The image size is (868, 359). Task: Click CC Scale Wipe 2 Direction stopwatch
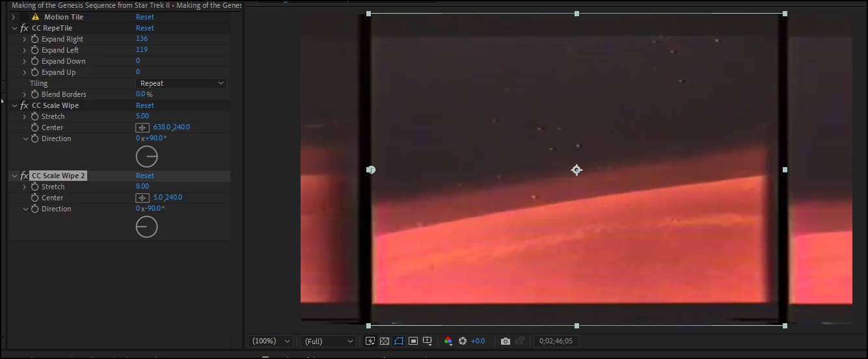pyautogui.click(x=35, y=209)
